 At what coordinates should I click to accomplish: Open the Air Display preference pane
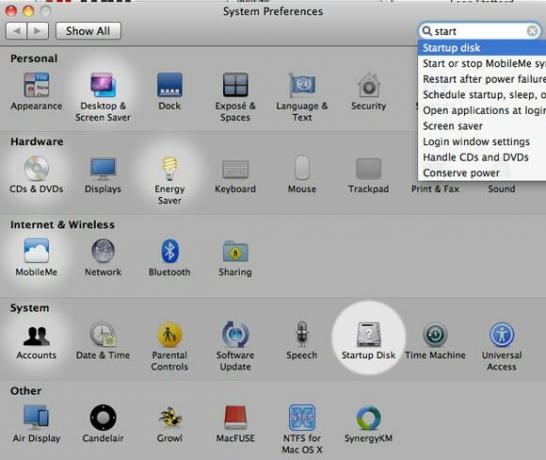point(36,423)
